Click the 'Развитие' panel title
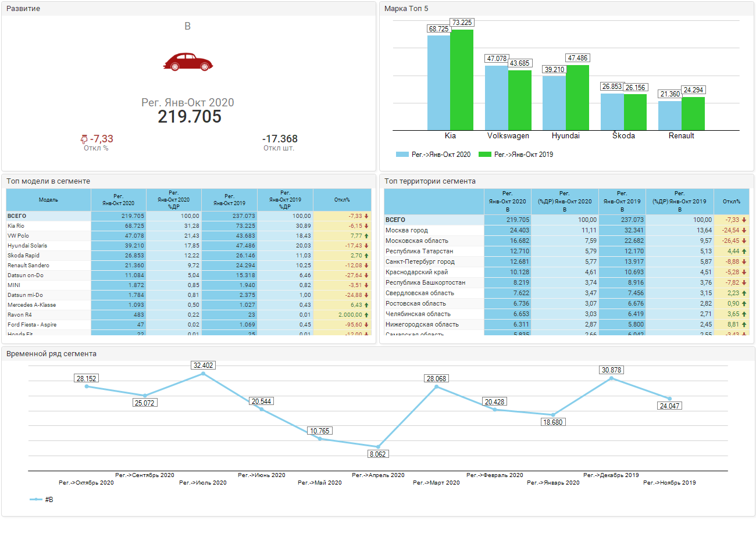Screen dimensions: 756x534 click(x=23, y=9)
